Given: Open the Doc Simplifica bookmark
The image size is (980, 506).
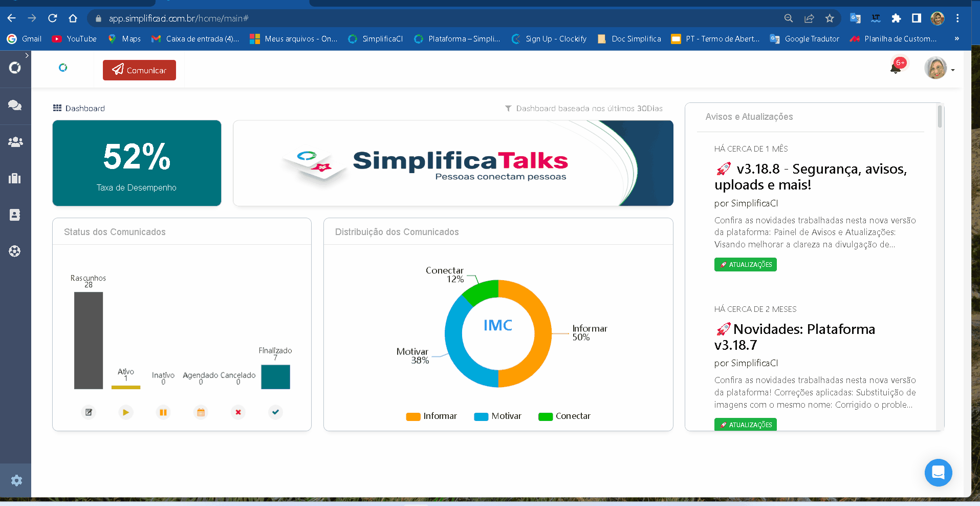Looking at the screenshot, I should coord(629,39).
